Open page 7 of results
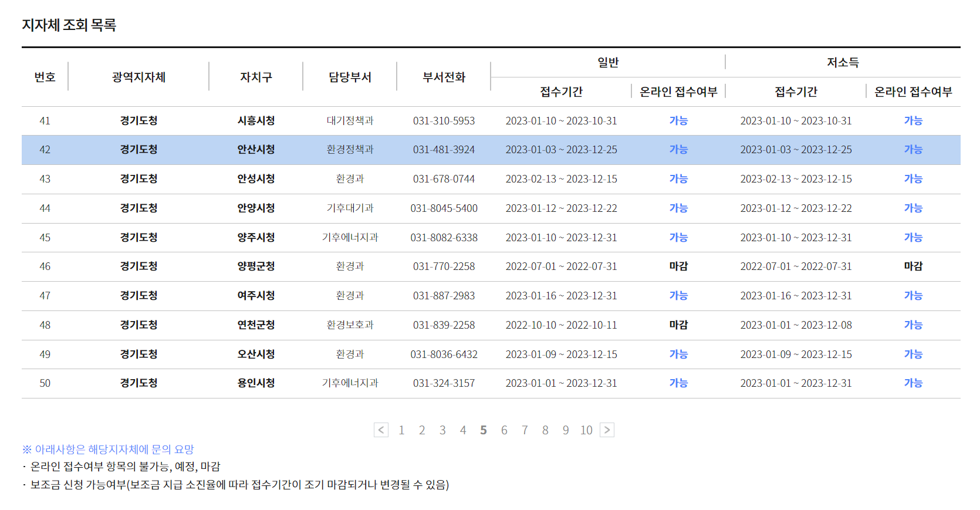The image size is (980, 510). coord(525,430)
